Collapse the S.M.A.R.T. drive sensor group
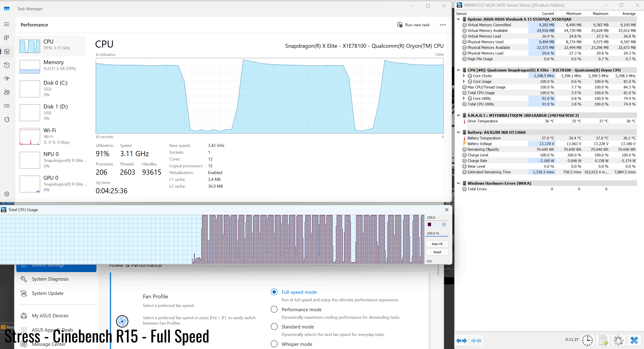Screen dimensions: 644x349 pyautogui.click(x=458, y=115)
